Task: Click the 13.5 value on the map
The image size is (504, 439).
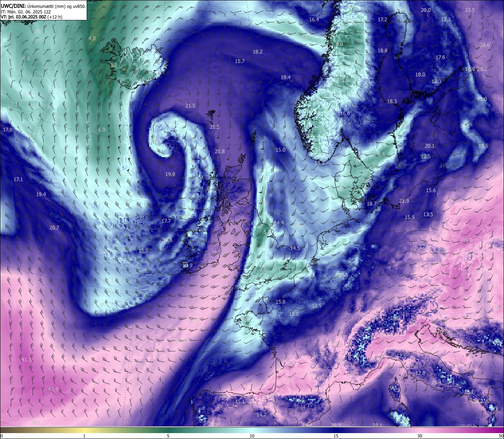Action: 428,214
